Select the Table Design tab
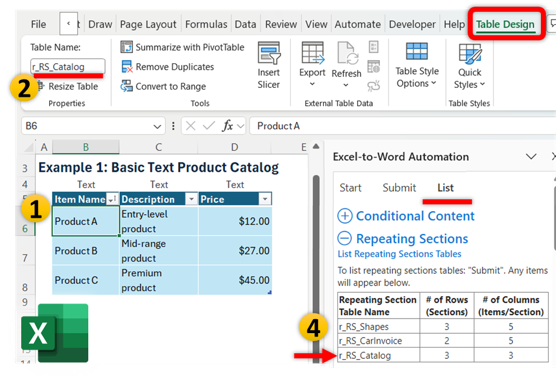The image size is (556, 388). tap(505, 24)
